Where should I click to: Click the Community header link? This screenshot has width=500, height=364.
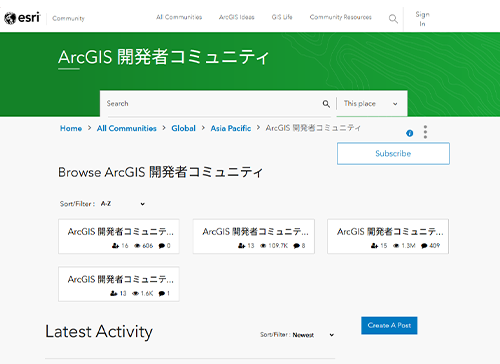click(68, 18)
